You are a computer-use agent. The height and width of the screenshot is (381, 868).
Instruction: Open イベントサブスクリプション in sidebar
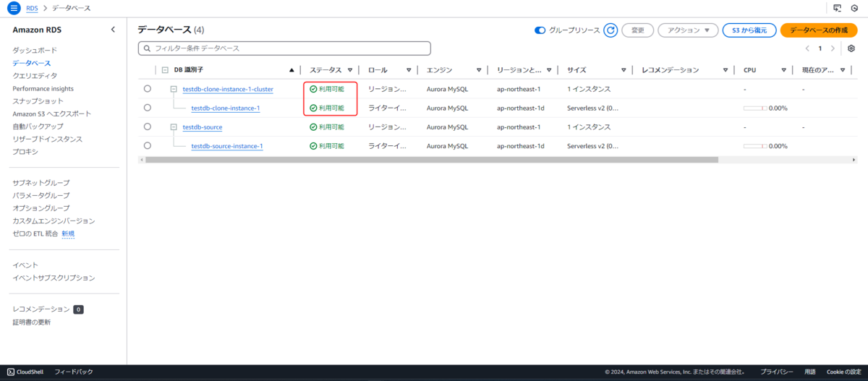54,278
